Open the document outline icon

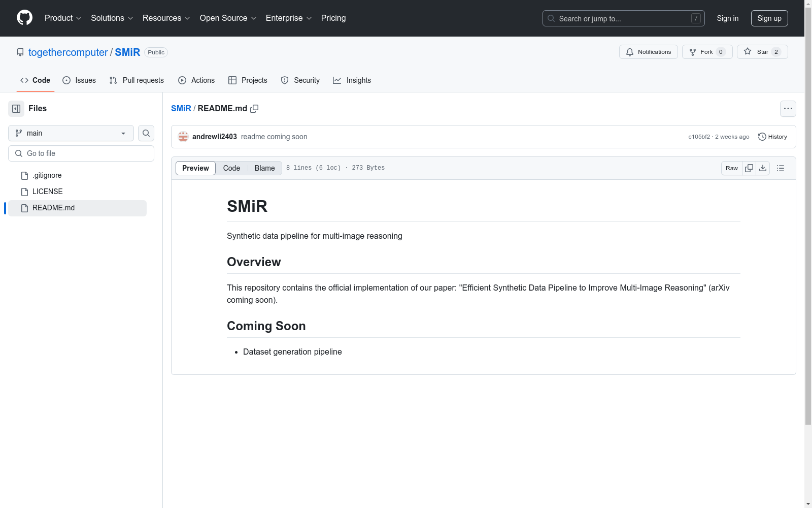pyautogui.click(x=781, y=168)
